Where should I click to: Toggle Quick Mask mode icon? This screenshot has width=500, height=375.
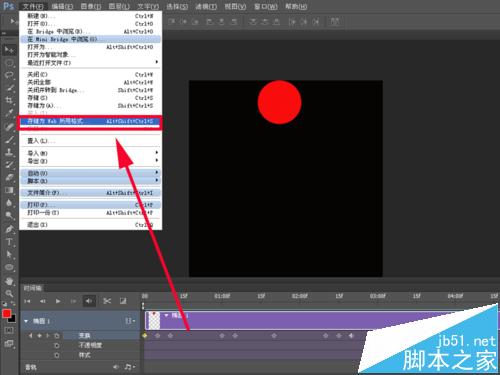pos(9,330)
